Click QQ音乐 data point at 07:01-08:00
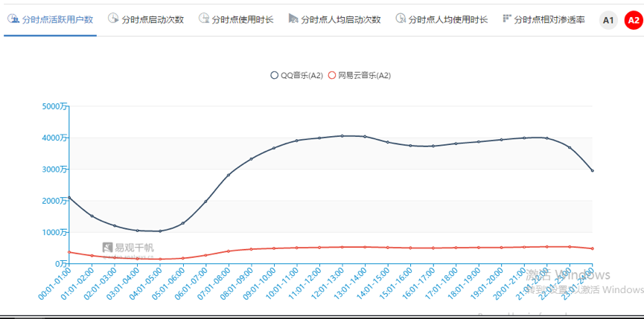Viewport: 644px width, 319px height. pyautogui.click(x=229, y=175)
